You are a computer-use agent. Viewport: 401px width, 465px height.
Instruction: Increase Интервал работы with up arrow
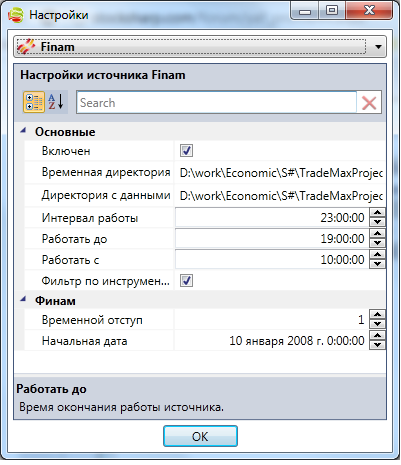(x=377, y=212)
